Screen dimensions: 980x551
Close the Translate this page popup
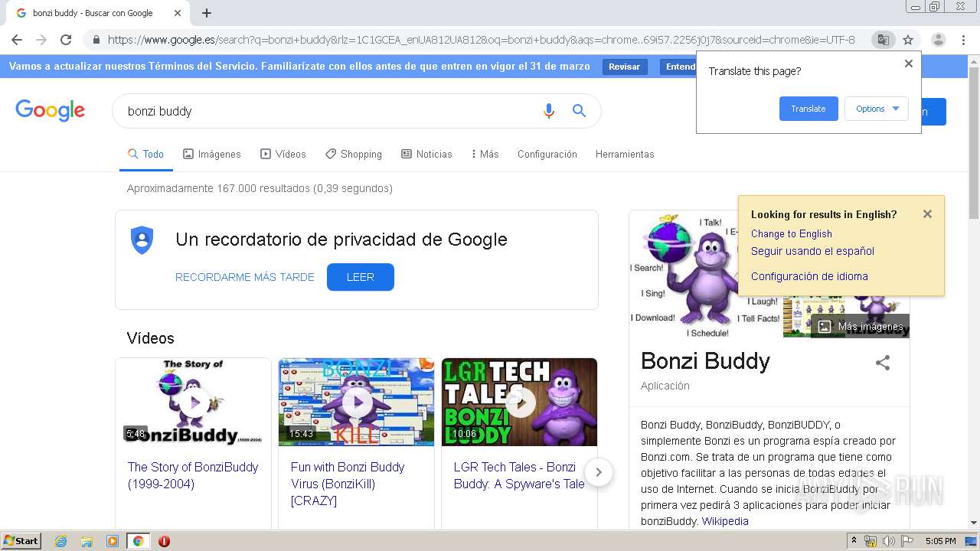click(x=909, y=64)
